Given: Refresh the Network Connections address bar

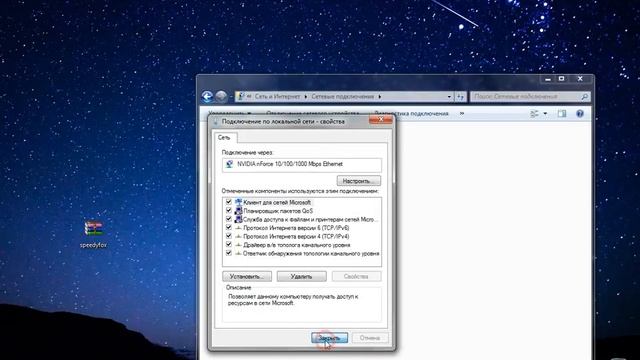Looking at the screenshot, I should (460, 97).
